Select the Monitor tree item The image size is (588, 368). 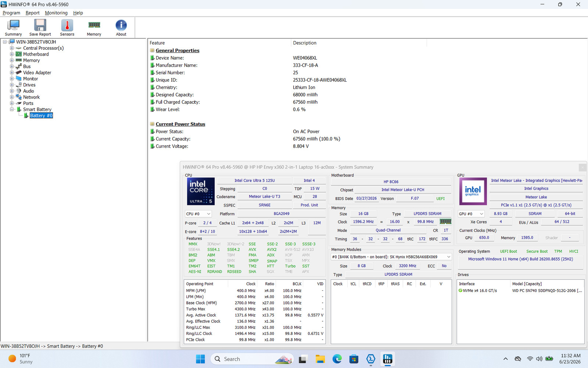pos(31,79)
